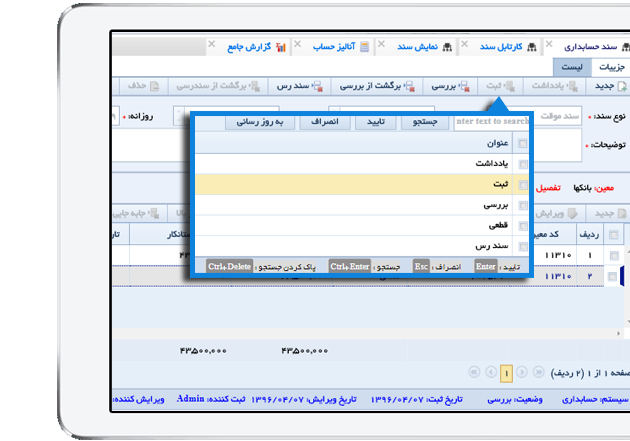Click the معین: بانکها label
Screen dimensions: 630x441
click(593, 188)
